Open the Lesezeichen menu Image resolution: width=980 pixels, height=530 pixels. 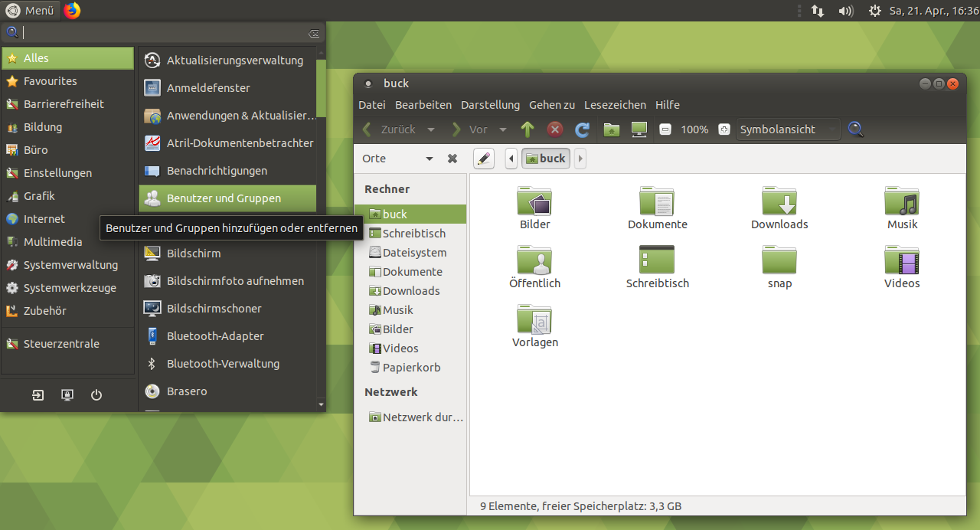[x=615, y=105]
